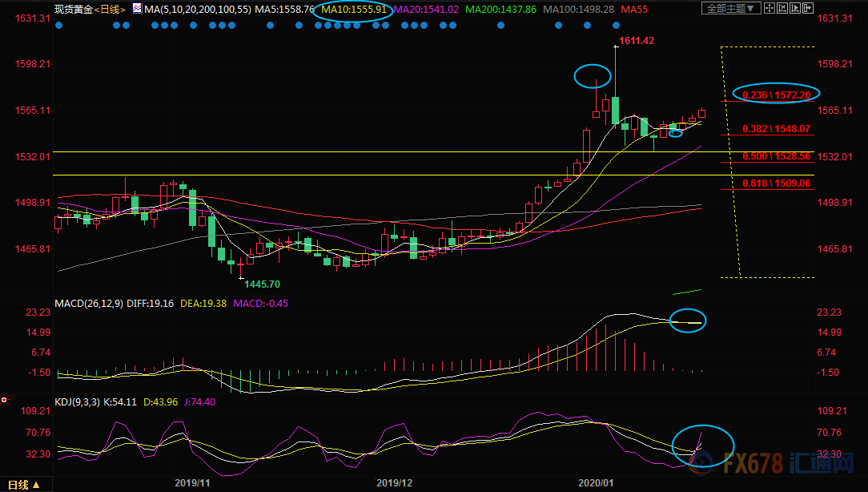868x492 pixels.
Task: Click MA(5,10,20,200,100,55) parameter label
Action: click(198, 10)
